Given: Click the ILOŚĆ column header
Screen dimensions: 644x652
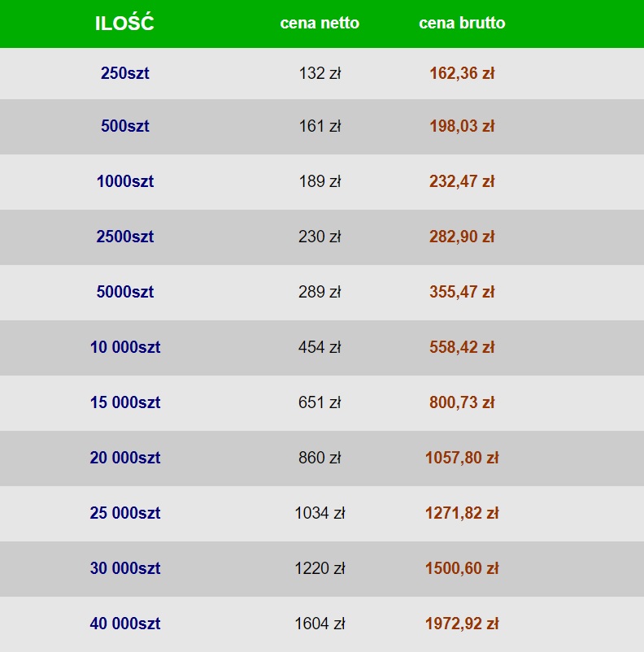Looking at the screenshot, I should tap(124, 24).
